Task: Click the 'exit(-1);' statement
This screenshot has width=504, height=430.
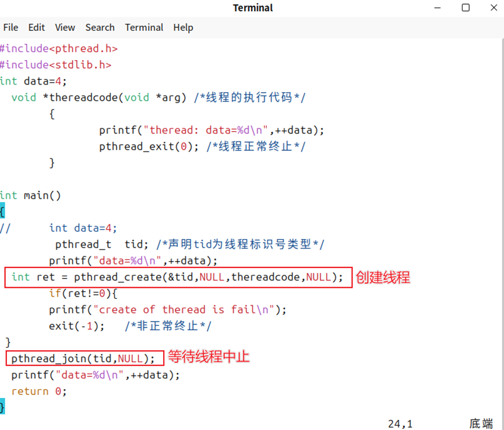Action: (x=77, y=326)
